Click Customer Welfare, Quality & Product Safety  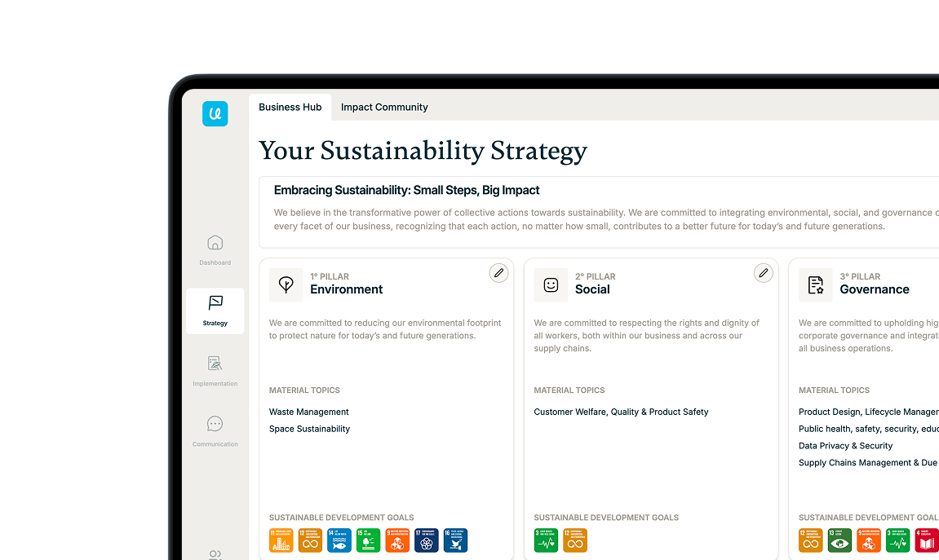(x=621, y=412)
